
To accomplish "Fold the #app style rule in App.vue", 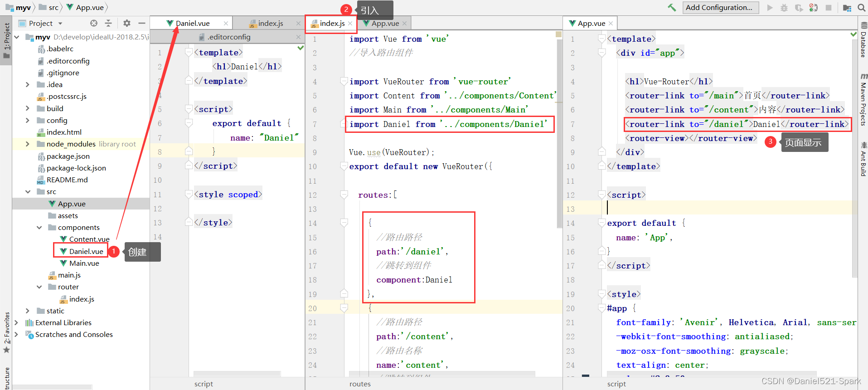I will coord(602,308).
